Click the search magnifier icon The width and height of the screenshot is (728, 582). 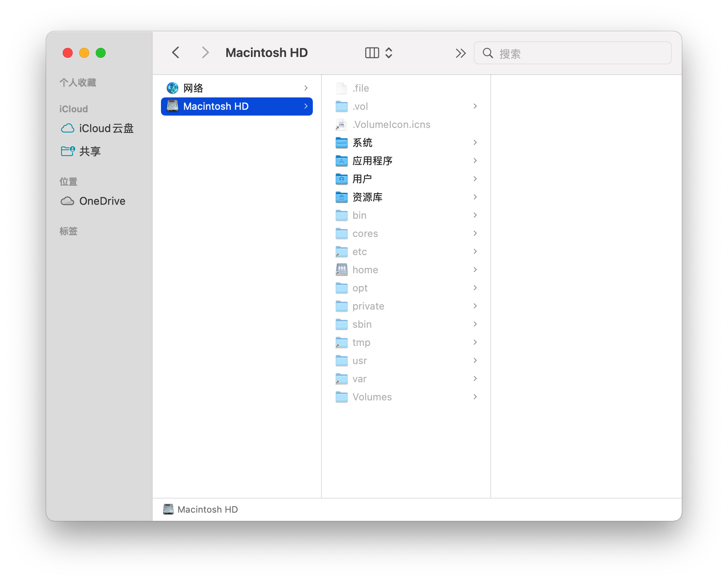(x=488, y=53)
